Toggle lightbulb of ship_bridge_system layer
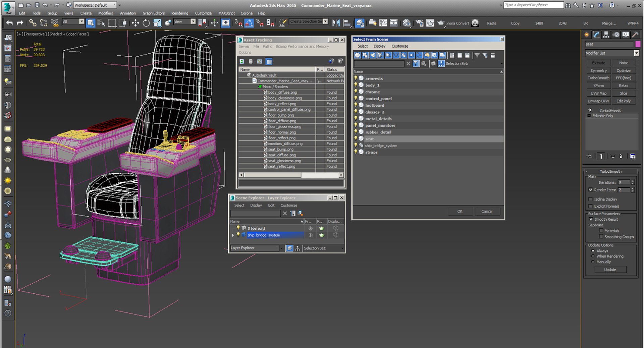The height and width of the screenshot is (348, 644). tap(238, 235)
